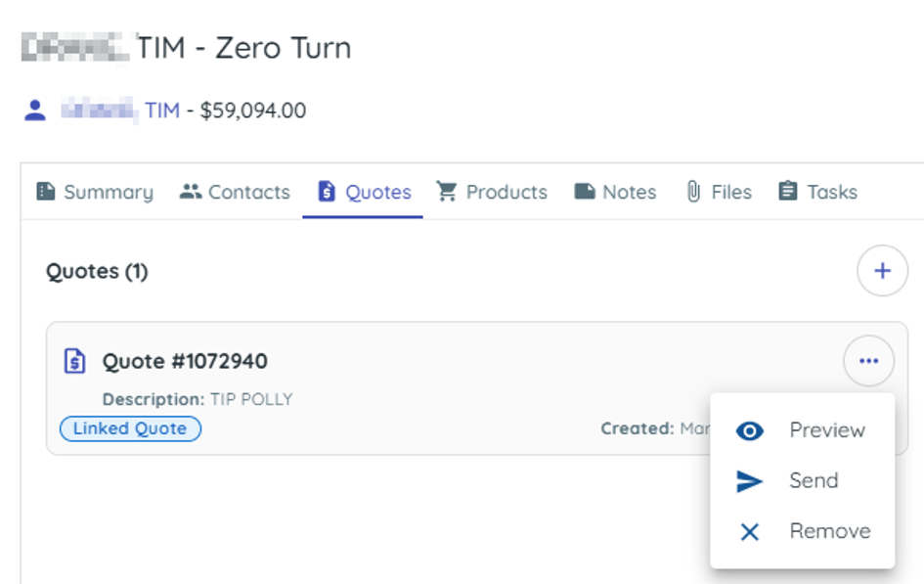The width and height of the screenshot is (924, 584).
Task: Click the Notes tab note icon
Action: pyautogui.click(x=585, y=192)
